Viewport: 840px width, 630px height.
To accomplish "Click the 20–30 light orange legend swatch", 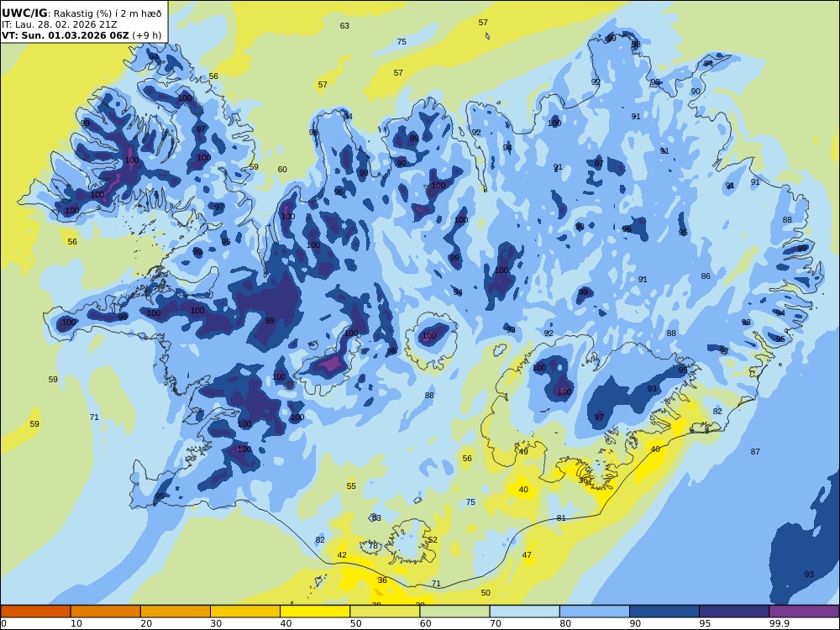I will (x=176, y=612).
